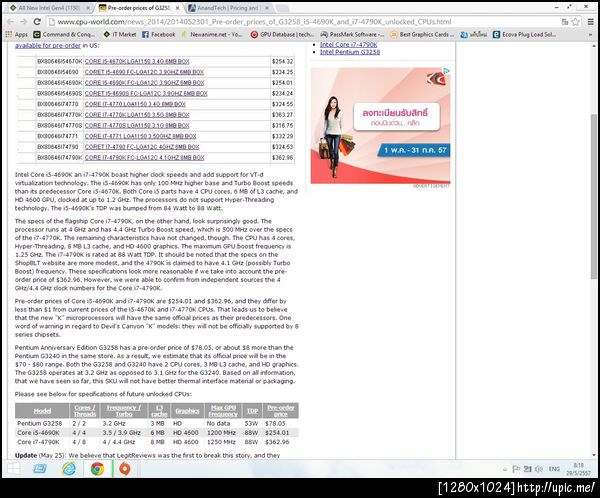Sort table by TDP header
The image size is (600, 498).
coord(252,411)
